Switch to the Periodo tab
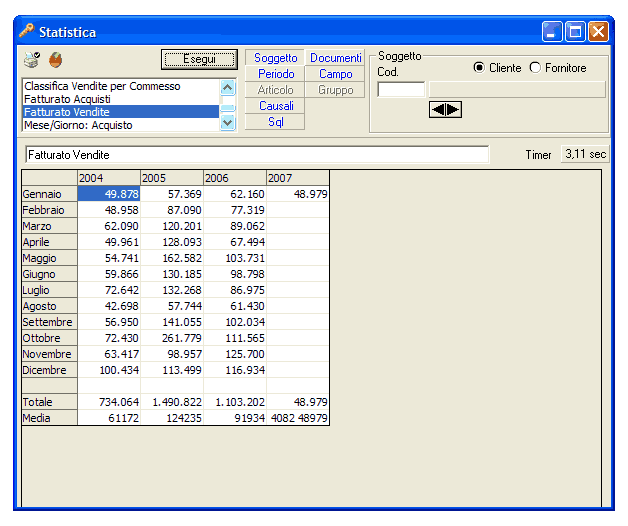This screenshot has width=628, height=526. click(276, 74)
